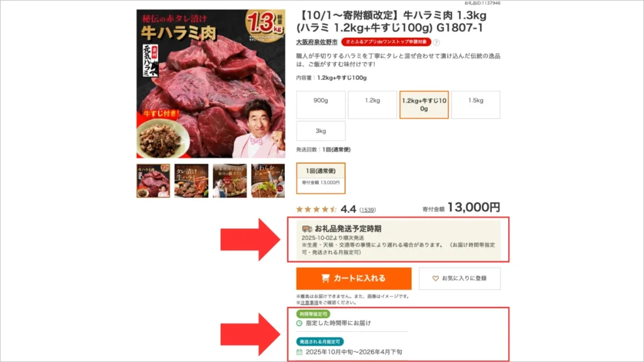The height and width of the screenshot is (362, 644).
Task: Click the help question mark icon
Action: point(436,42)
